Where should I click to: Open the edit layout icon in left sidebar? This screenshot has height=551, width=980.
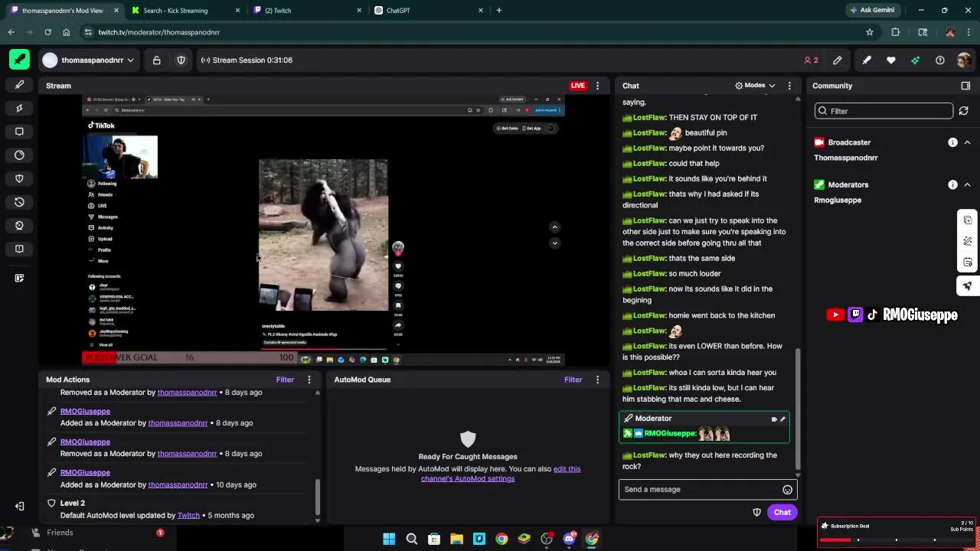tap(19, 278)
